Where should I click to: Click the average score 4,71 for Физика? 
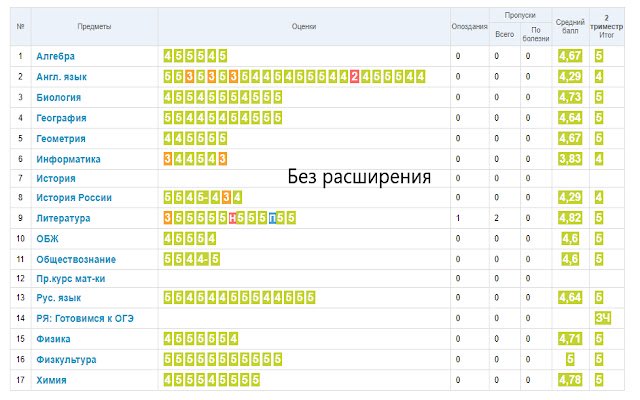(x=570, y=339)
